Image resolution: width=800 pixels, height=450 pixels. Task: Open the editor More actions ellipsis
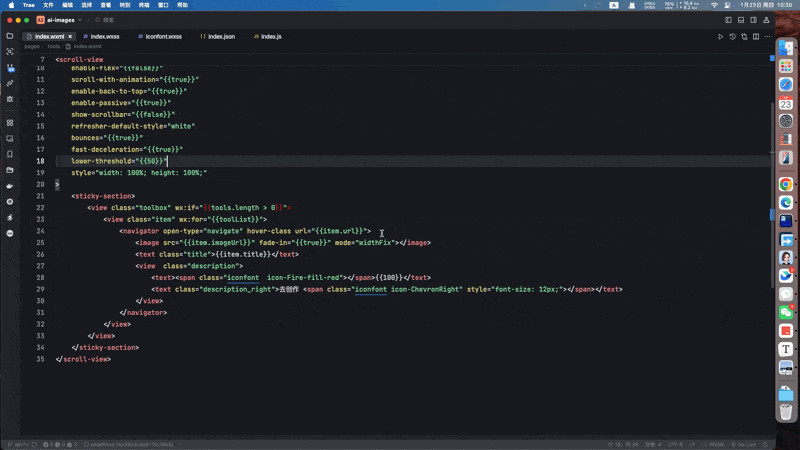coord(768,37)
